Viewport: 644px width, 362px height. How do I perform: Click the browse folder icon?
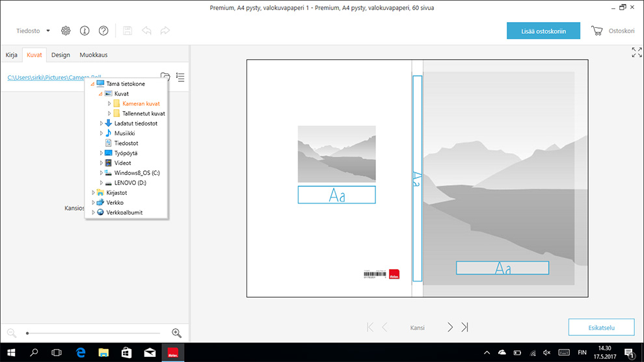(x=165, y=76)
